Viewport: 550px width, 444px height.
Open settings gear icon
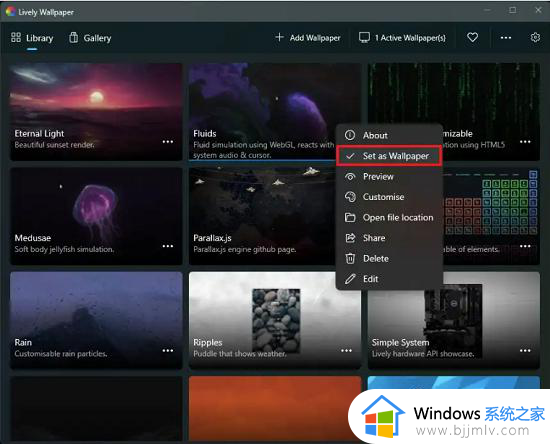pyautogui.click(x=535, y=37)
